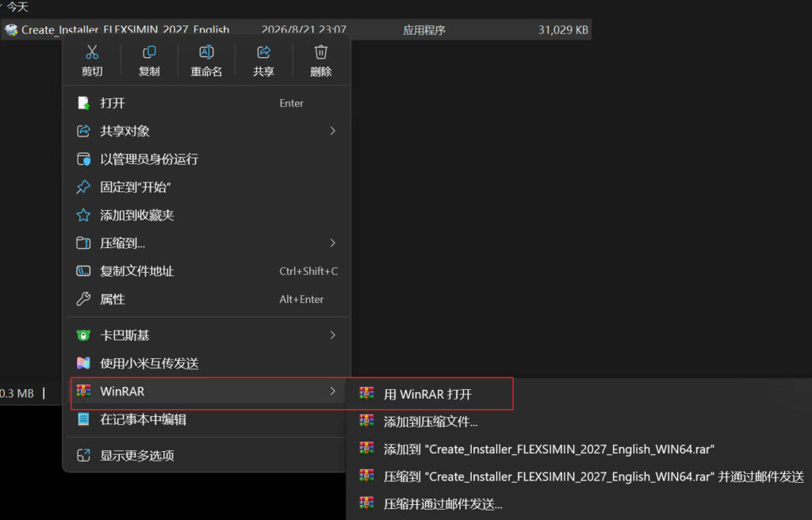Click the 共享对象 share icon

click(83, 131)
